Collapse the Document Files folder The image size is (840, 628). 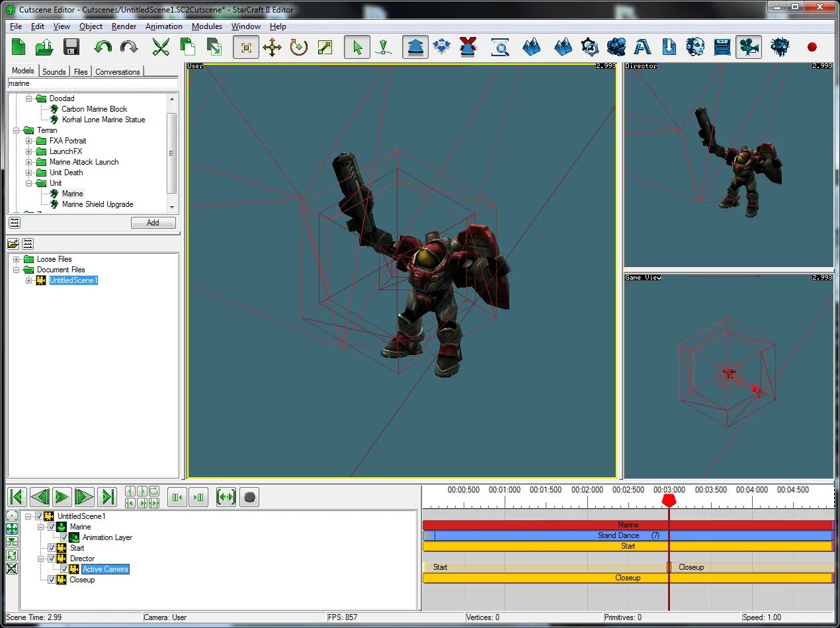17,270
